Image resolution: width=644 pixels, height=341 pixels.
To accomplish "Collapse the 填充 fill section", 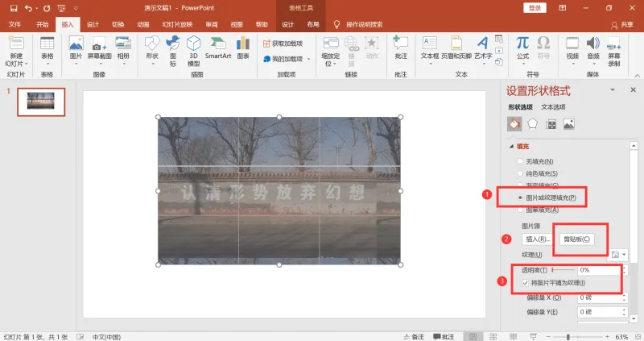I will click(511, 147).
